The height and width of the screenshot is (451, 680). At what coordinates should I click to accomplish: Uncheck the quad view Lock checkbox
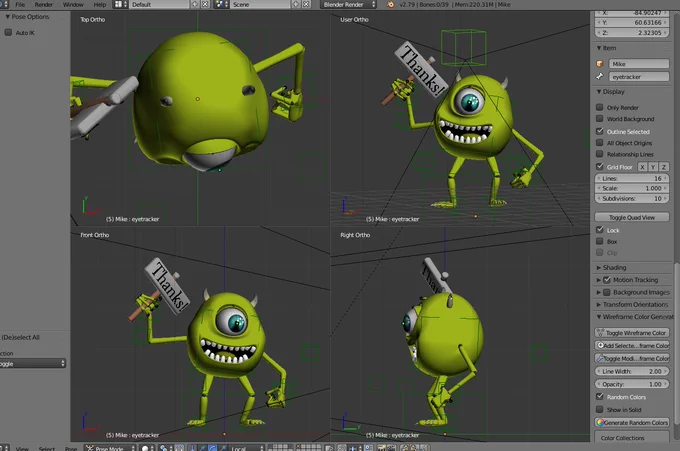click(600, 229)
